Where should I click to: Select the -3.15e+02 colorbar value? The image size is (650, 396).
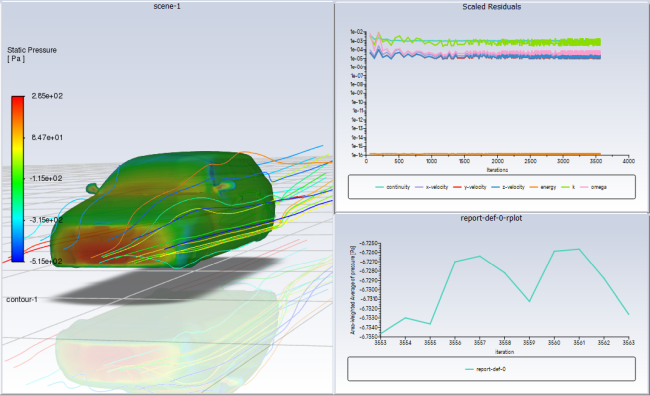point(46,220)
